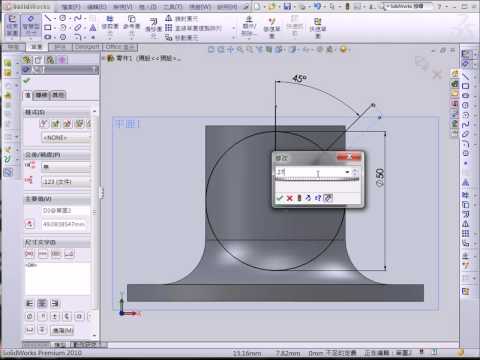Toggle add parentheses dimension text option

pos(29,254)
